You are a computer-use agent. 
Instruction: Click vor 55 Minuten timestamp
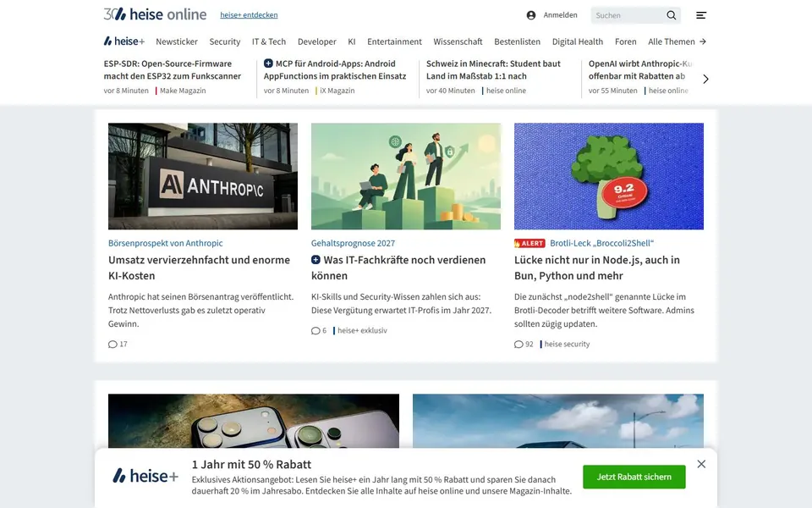click(613, 91)
